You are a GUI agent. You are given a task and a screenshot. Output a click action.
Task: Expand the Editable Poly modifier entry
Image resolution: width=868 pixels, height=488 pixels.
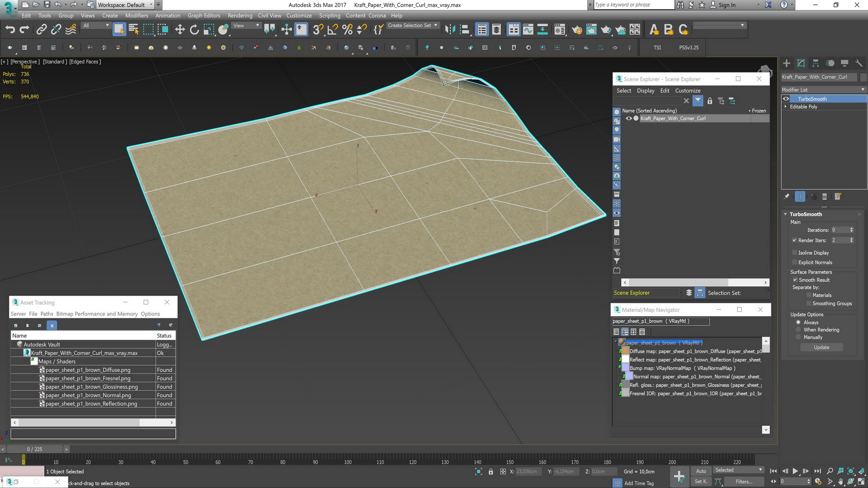coord(786,107)
